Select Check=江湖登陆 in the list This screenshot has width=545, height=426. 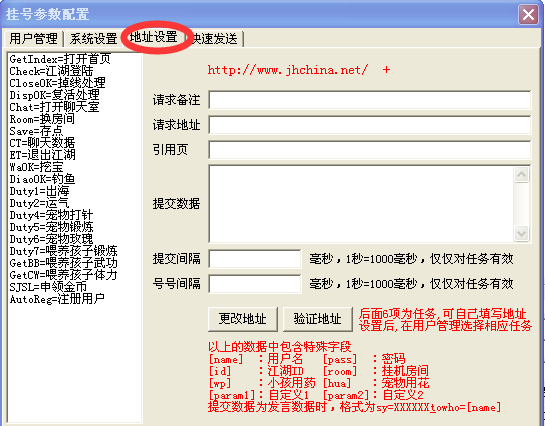pos(51,71)
